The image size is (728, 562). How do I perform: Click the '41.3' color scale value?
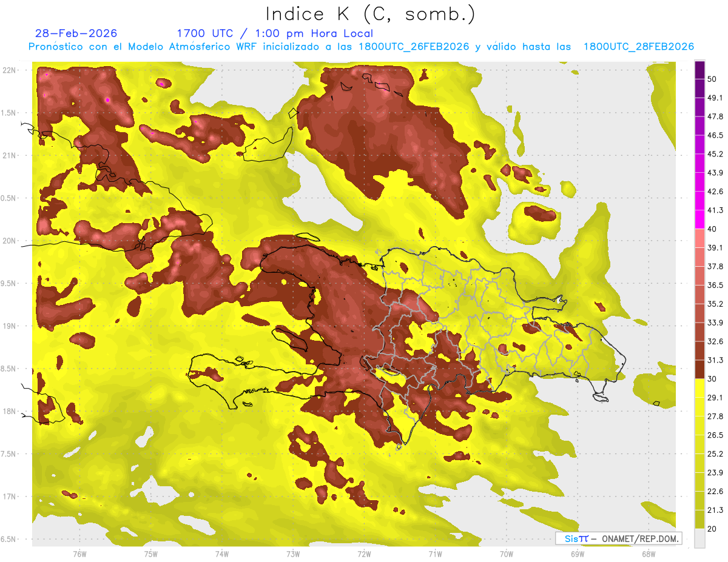coord(716,210)
